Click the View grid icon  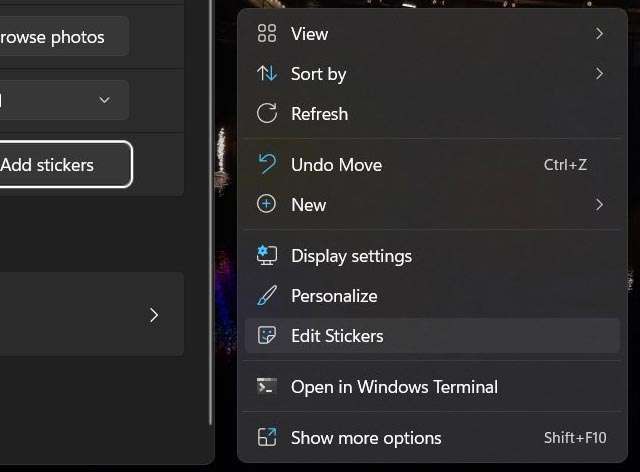click(266, 34)
